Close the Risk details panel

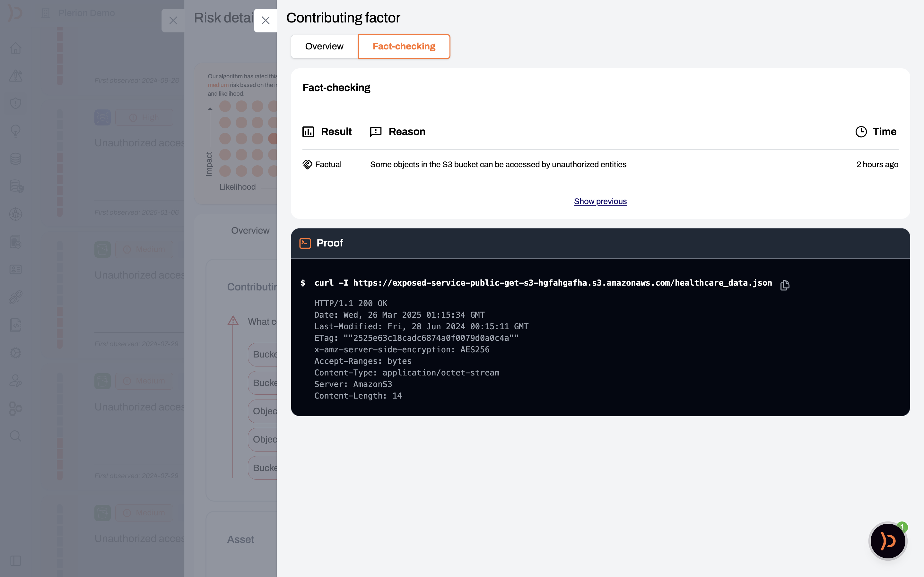(x=173, y=21)
